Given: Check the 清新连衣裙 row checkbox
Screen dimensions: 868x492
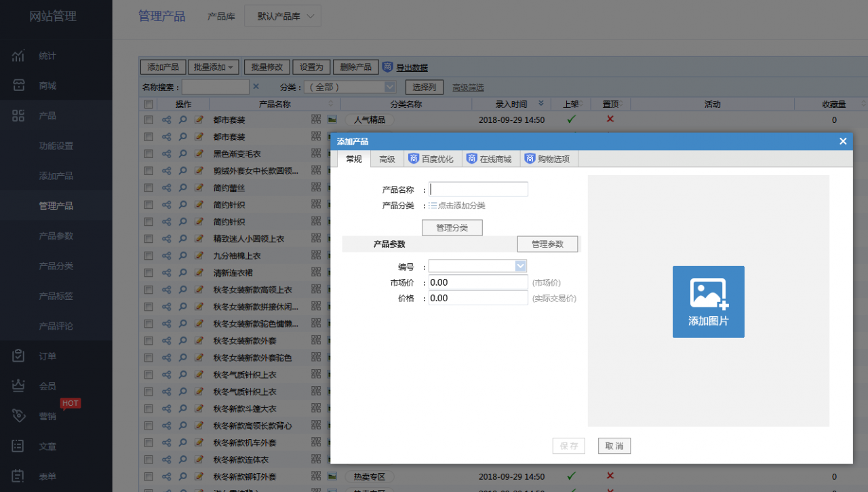Looking at the screenshot, I should click(149, 272).
